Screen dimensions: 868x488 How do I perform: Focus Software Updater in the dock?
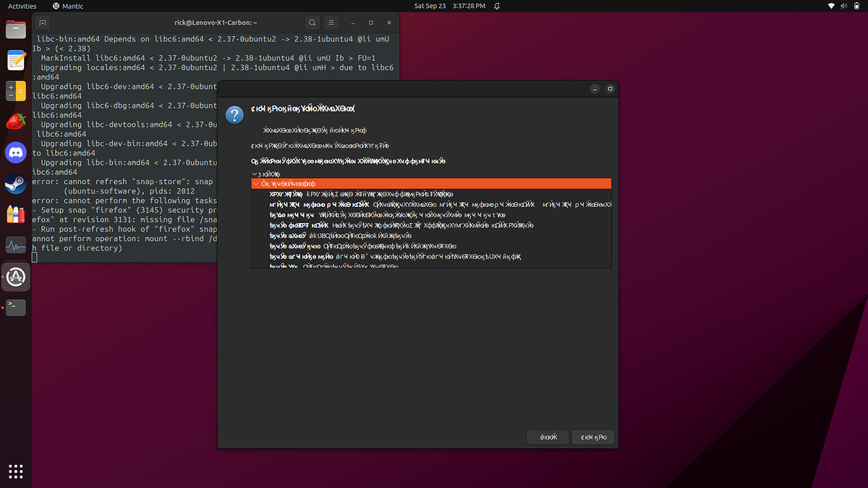pyautogui.click(x=16, y=277)
